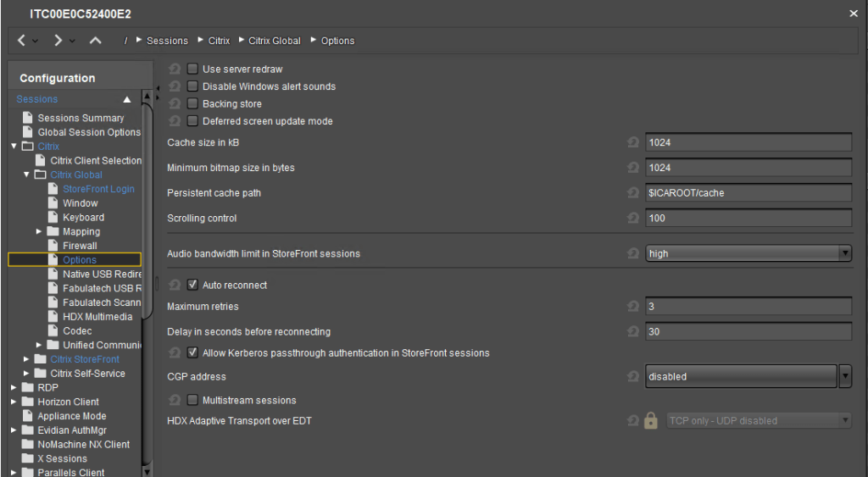Click the forward navigation arrow
This screenshot has height=477, width=868.
click(x=58, y=41)
